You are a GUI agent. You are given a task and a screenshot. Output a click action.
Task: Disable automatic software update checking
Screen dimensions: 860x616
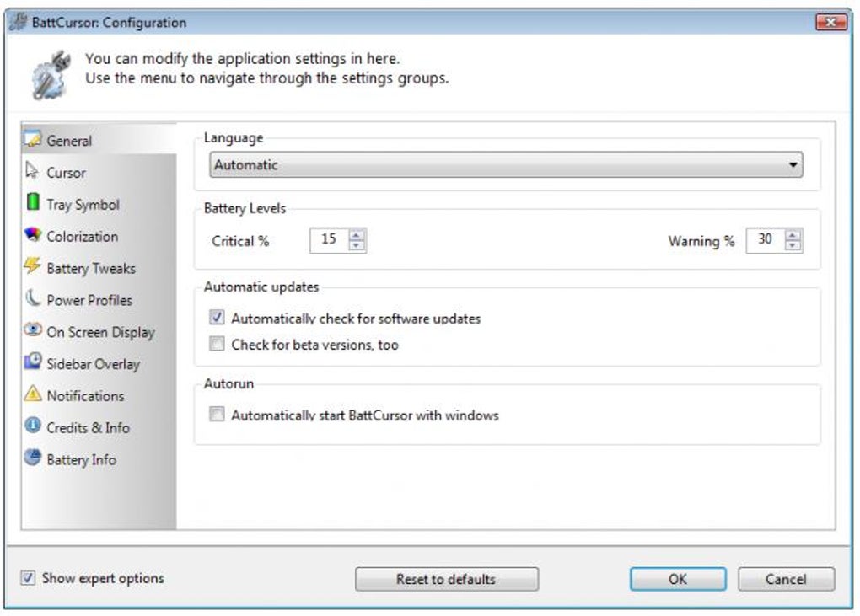217,318
